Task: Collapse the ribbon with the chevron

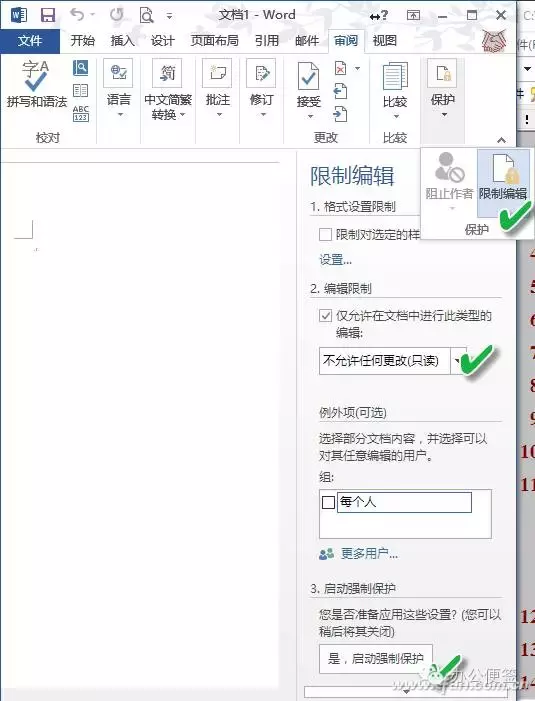Action: (x=501, y=140)
